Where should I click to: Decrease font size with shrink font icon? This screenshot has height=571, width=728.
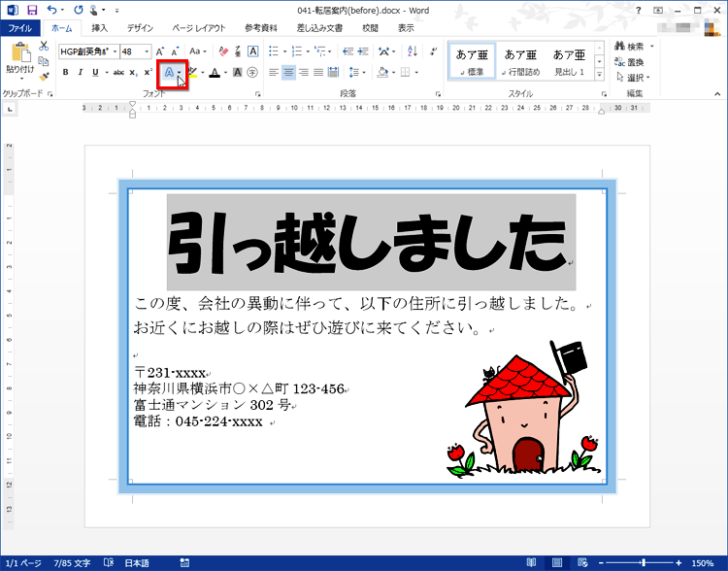(175, 51)
